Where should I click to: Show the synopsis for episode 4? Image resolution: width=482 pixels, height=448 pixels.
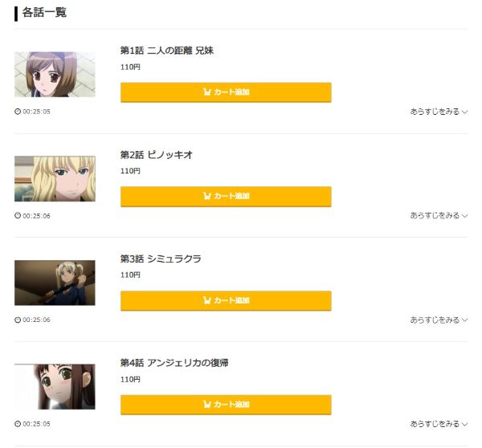click(439, 423)
